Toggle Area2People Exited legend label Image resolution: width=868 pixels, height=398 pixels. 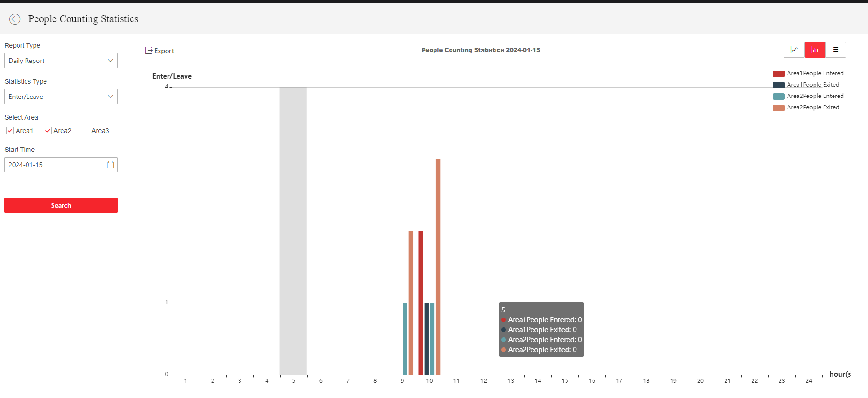point(813,107)
